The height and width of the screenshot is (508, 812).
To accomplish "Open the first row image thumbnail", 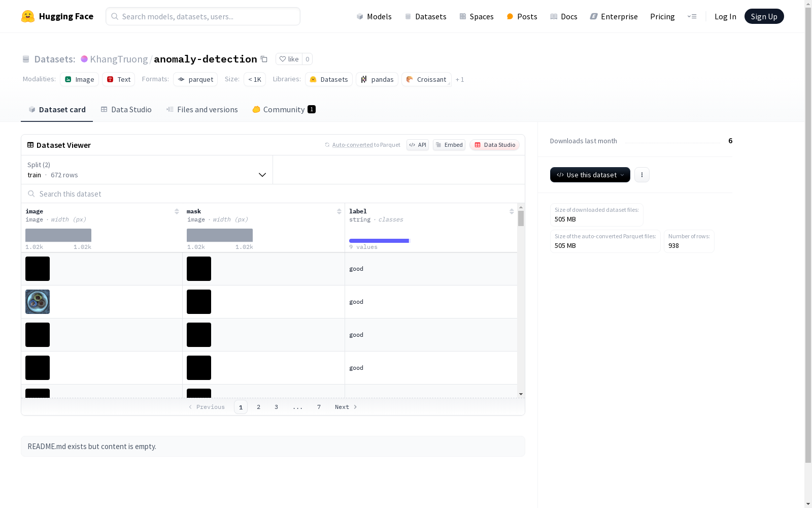I will 38,269.
